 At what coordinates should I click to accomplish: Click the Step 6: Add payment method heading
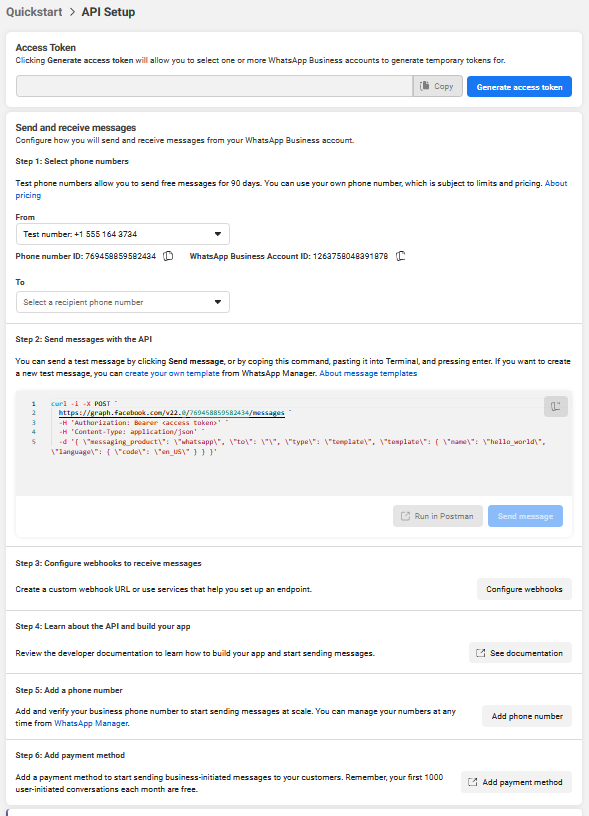[70, 756]
